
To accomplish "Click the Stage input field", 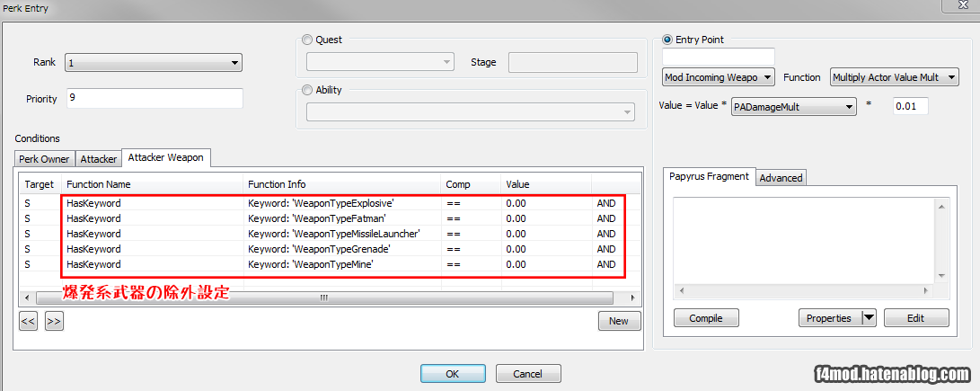I will pos(573,63).
